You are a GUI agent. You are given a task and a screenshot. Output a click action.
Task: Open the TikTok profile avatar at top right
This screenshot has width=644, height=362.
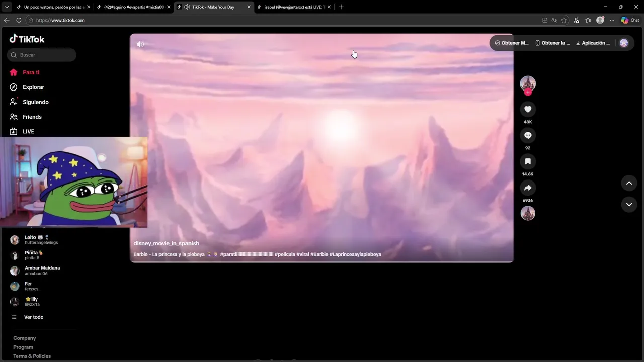(x=624, y=43)
